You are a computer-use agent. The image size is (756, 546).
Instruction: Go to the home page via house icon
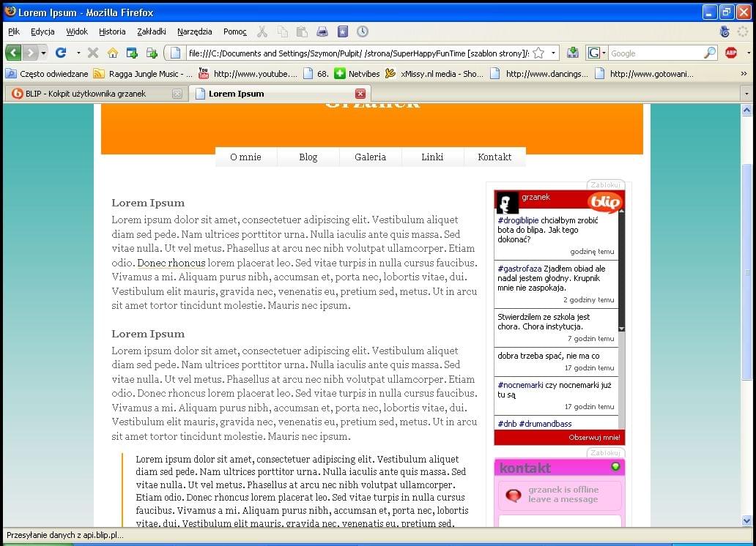[x=113, y=53]
